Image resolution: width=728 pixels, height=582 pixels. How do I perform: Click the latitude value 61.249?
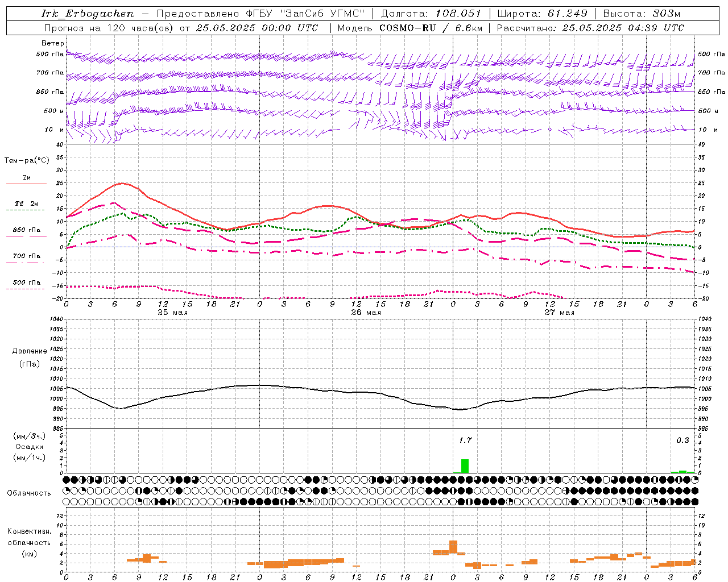[568, 14]
